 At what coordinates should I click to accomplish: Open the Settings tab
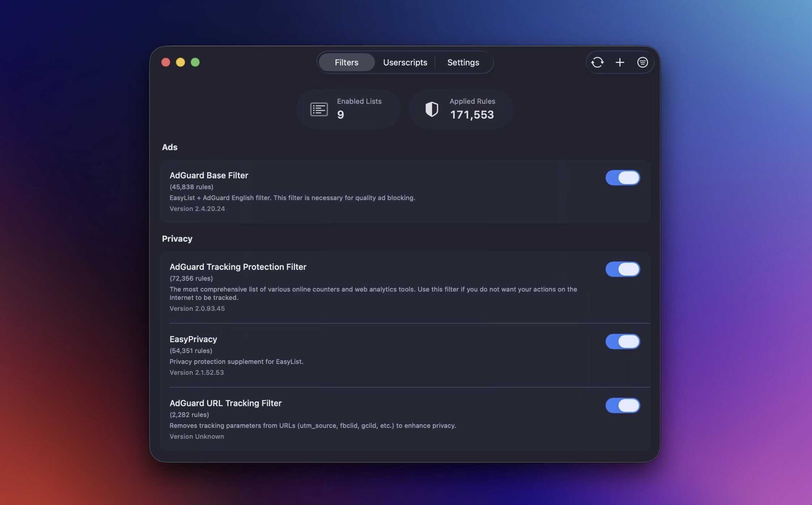tap(463, 63)
